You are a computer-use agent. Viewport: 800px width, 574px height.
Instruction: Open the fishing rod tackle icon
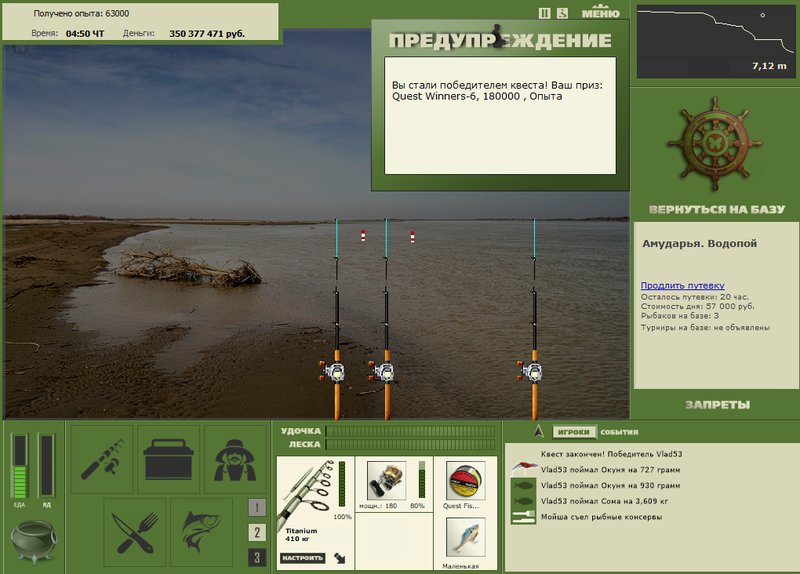coord(102,459)
